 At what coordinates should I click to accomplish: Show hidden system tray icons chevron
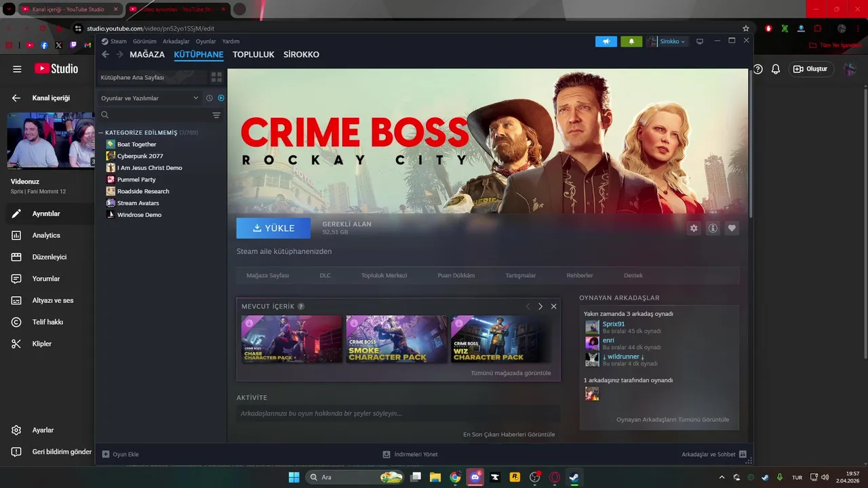tap(722, 477)
